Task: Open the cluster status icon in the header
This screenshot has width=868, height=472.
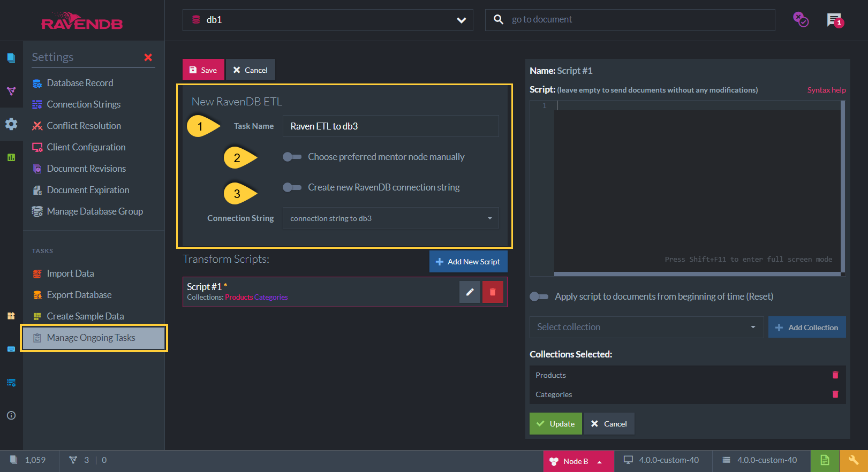Action: pyautogui.click(x=801, y=20)
